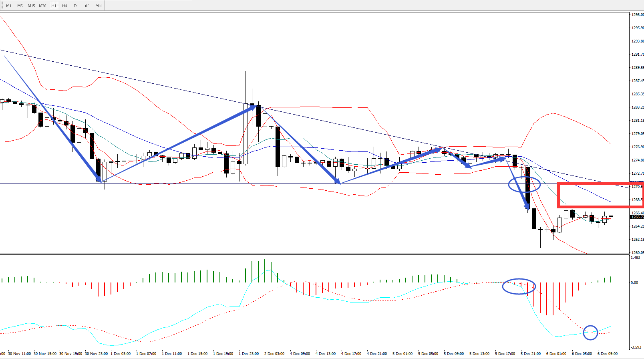Choose the MN monthly timeframe
Viewport: 644px width, 359px height.
99,6
